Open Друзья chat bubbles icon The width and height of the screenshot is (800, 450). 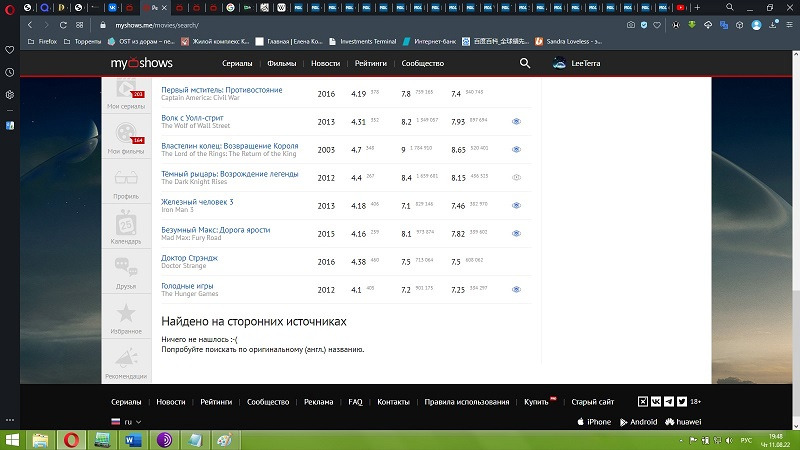pos(126,268)
